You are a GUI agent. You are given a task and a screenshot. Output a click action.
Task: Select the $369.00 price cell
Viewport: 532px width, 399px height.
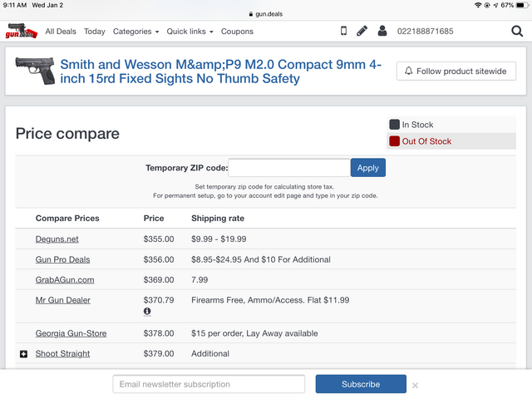tap(159, 280)
